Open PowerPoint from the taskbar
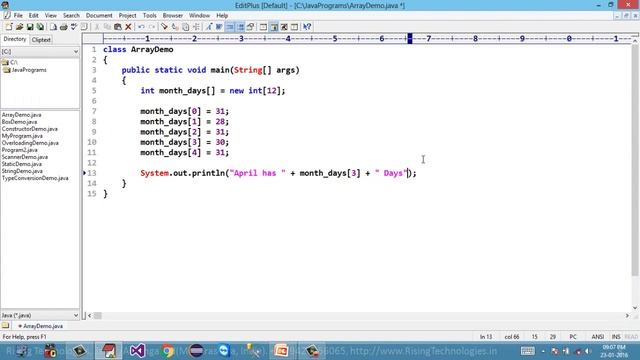 point(281,351)
